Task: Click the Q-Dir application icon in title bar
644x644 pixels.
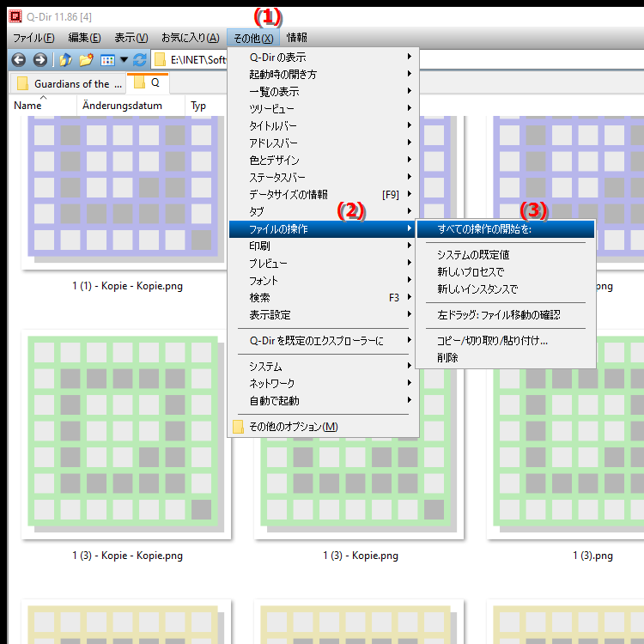Action: pos(15,16)
